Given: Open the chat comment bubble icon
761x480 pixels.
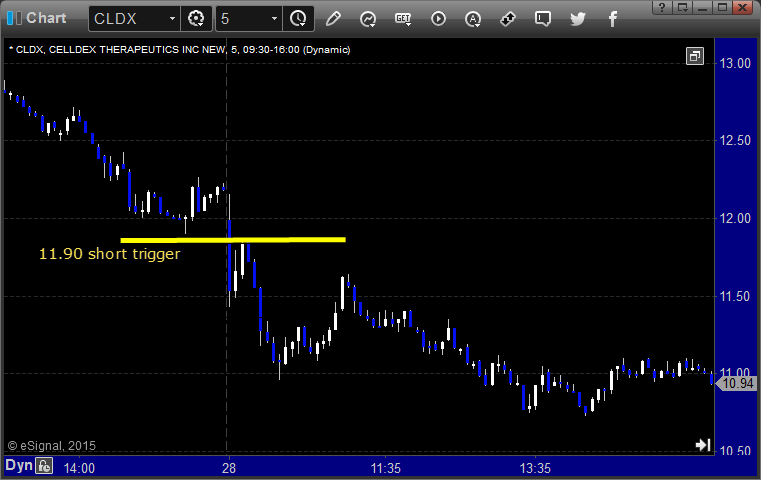Looking at the screenshot, I should click(x=543, y=19).
